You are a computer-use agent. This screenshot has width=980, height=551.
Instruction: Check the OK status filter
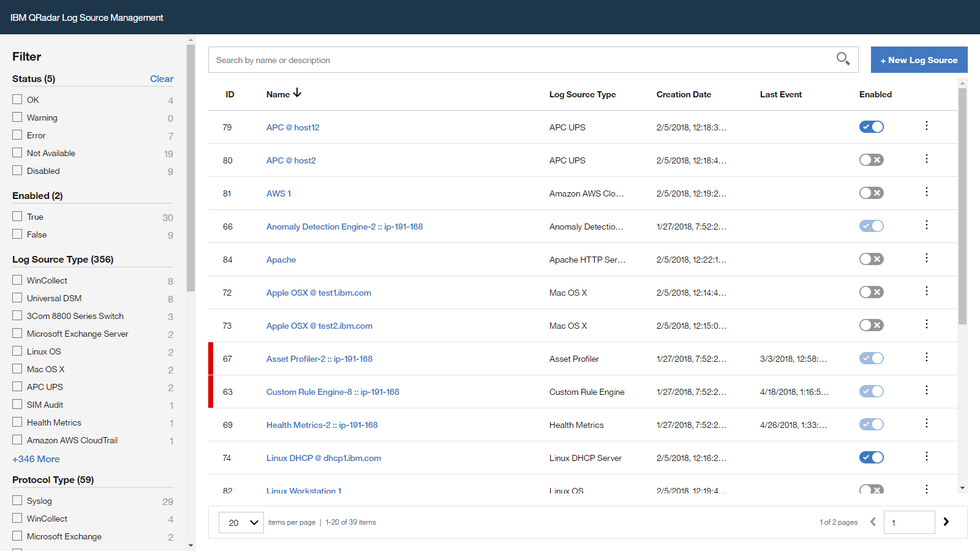coord(17,99)
